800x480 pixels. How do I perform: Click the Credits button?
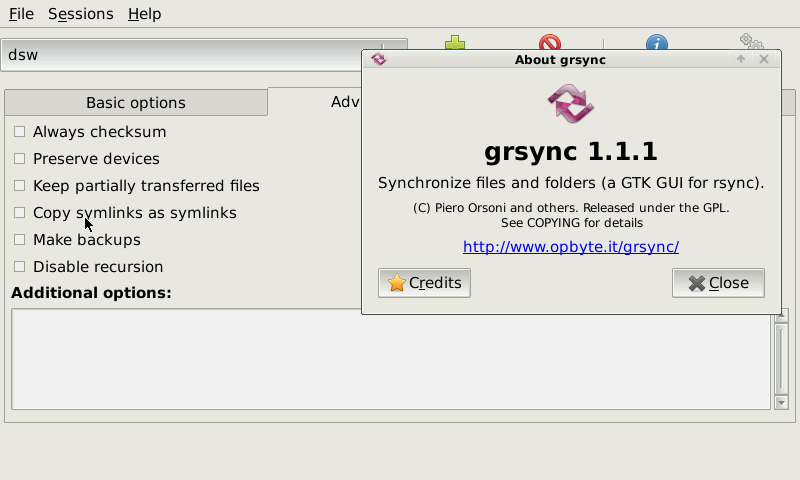coord(424,283)
